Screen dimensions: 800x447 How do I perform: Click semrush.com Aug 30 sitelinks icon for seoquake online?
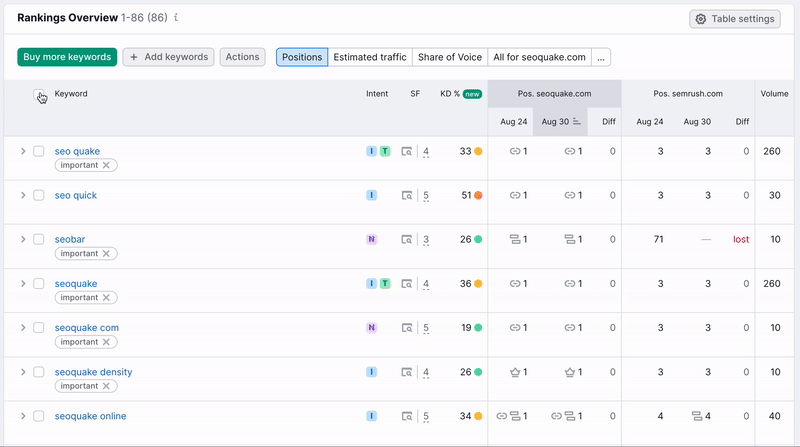697,416
